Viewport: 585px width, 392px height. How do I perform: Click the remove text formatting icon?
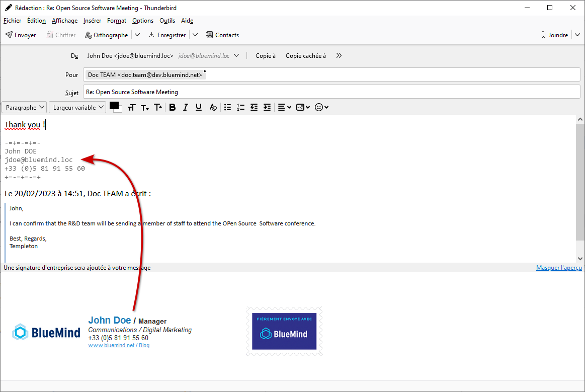coord(213,107)
